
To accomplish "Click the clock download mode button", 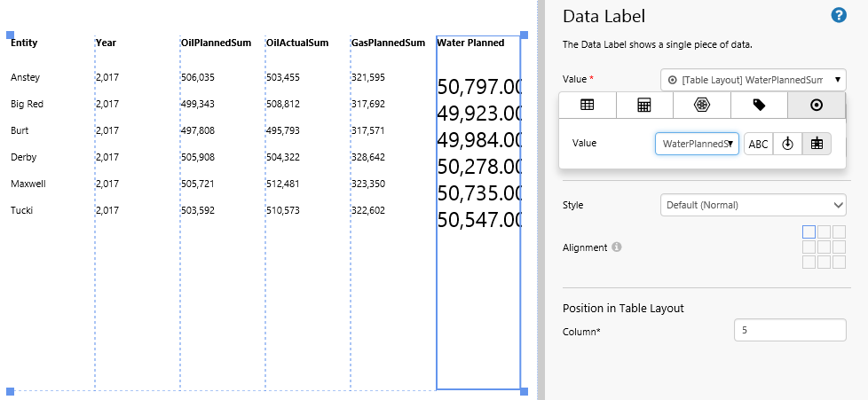I will 787,144.
